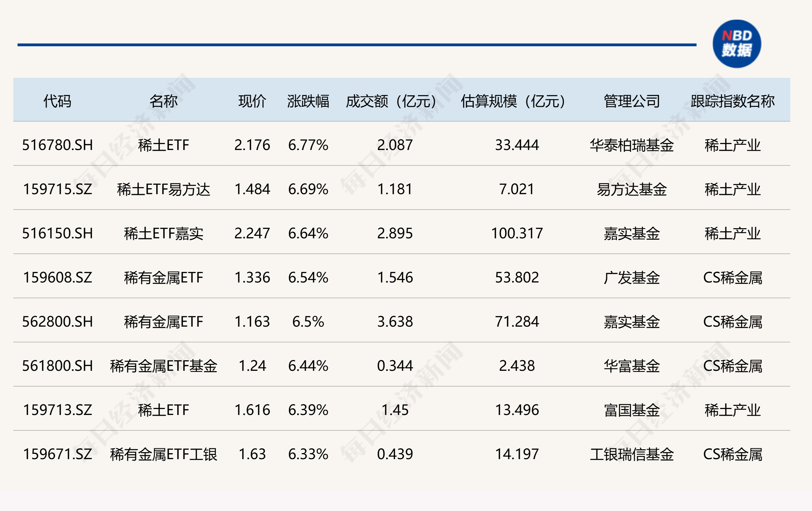The height and width of the screenshot is (511, 812).
Task: Click the 管理公司 column header
Action: pyautogui.click(x=632, y=101)
